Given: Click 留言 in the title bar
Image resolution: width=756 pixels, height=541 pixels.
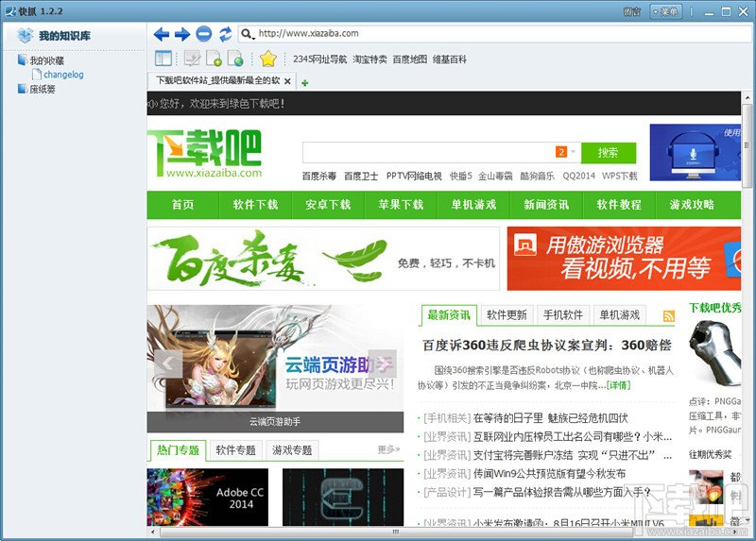Looking at the screenshot, I should point(632,11).
